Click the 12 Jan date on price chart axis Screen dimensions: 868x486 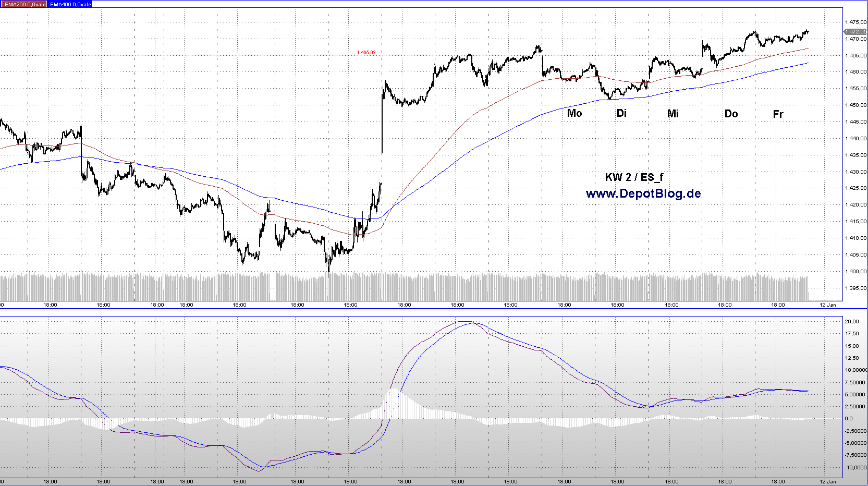827,305
